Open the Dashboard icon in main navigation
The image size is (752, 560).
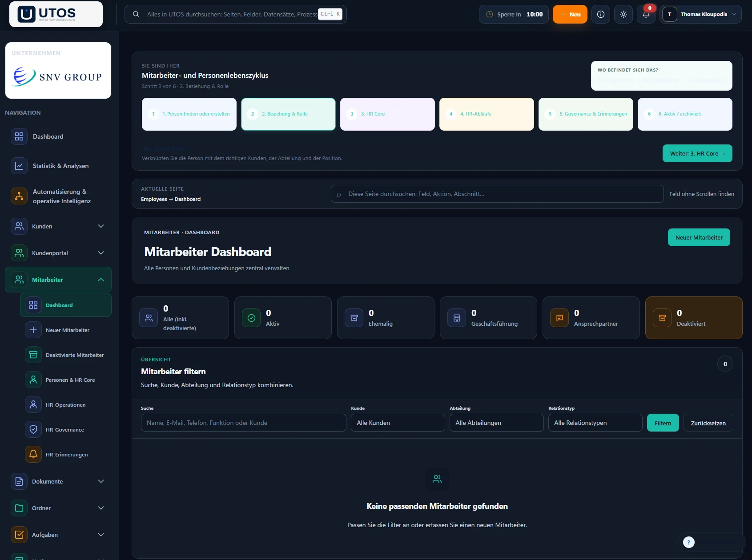[x=19, y=136]
